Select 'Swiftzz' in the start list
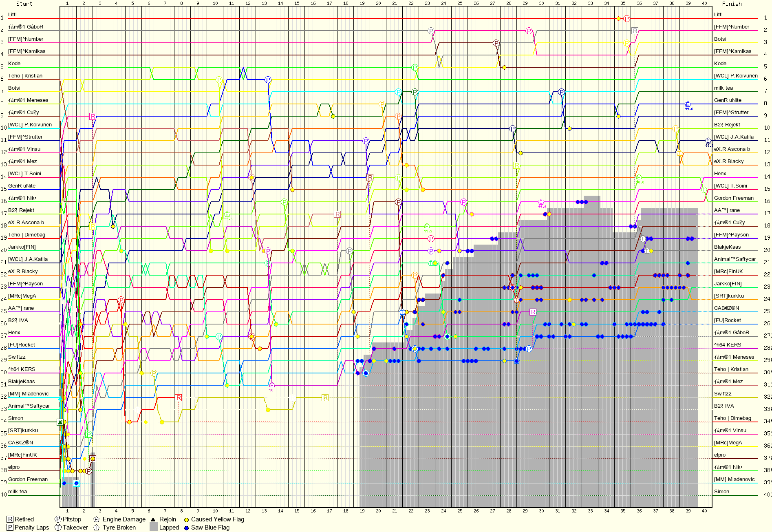Viewport: 772px width, 532px height. click(17, 357)
